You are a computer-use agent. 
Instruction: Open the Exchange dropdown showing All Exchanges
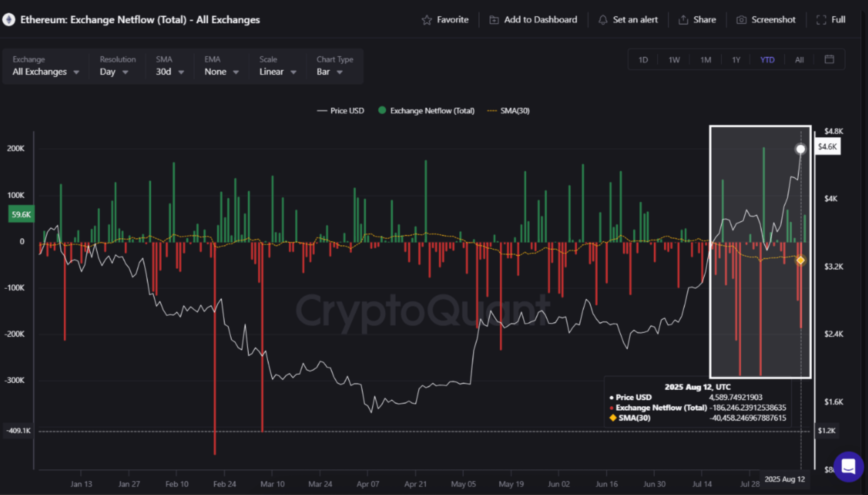pos(45,72)
